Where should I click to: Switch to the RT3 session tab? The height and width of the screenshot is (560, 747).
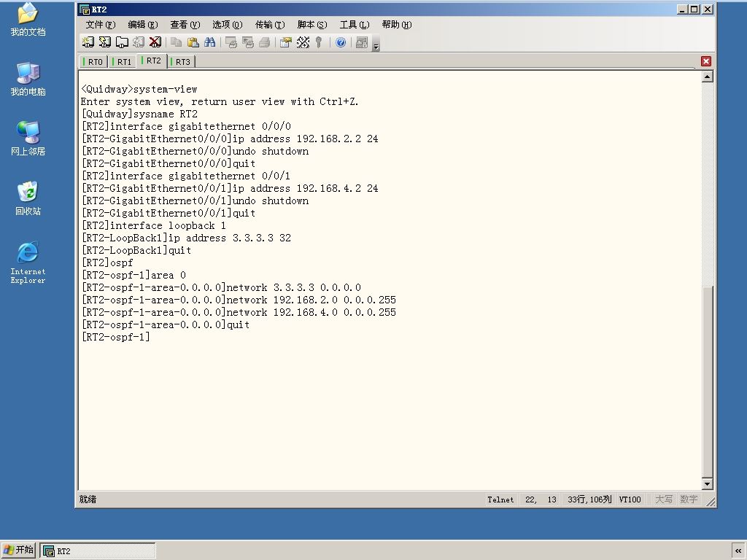coord(181,62)
